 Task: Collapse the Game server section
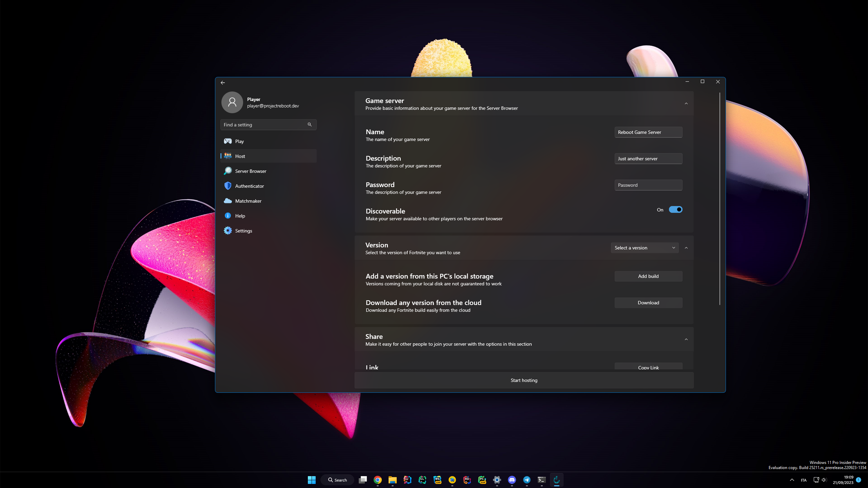pyautogui.click(x=686, y=103)
